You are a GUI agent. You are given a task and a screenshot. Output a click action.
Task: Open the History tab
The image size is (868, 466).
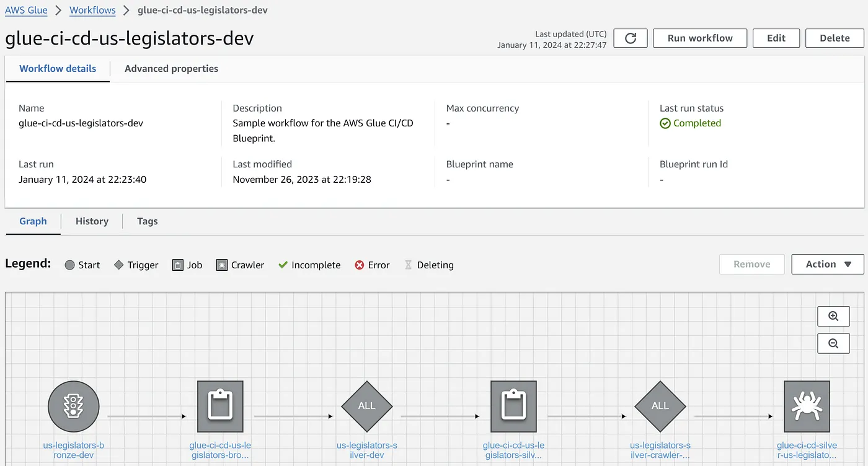pos(92,221)
